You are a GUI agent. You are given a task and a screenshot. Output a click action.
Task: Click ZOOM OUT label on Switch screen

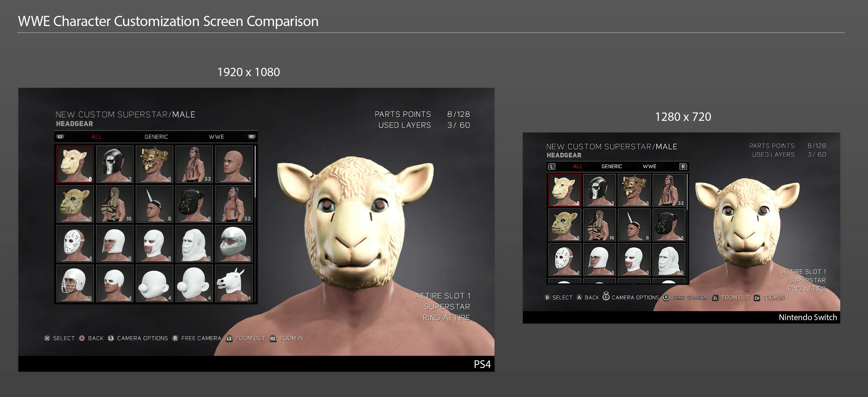pyautogui.click(x=736, y=298)
